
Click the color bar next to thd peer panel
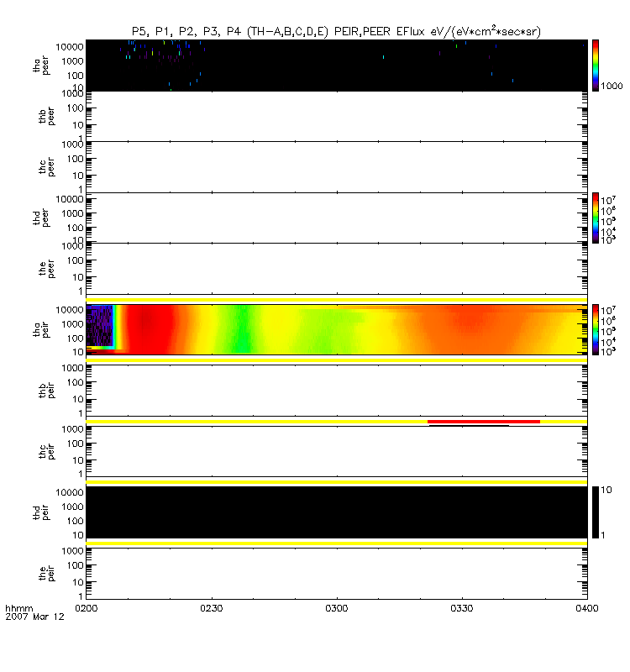[x=596, y=218]
